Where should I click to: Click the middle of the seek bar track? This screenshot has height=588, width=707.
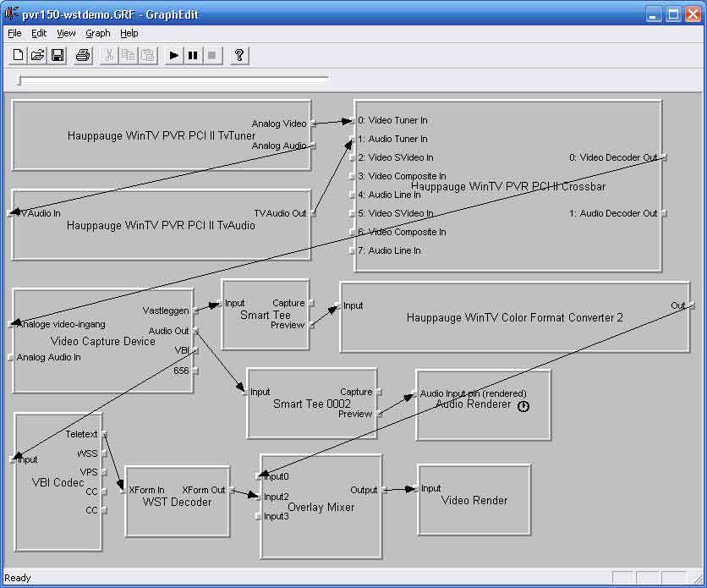pos(173,79)
